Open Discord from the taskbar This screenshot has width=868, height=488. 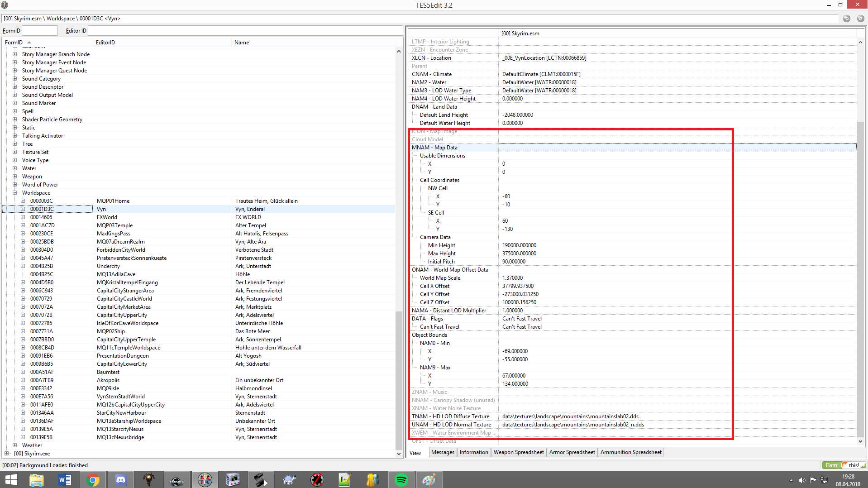[x=121, y=479]
